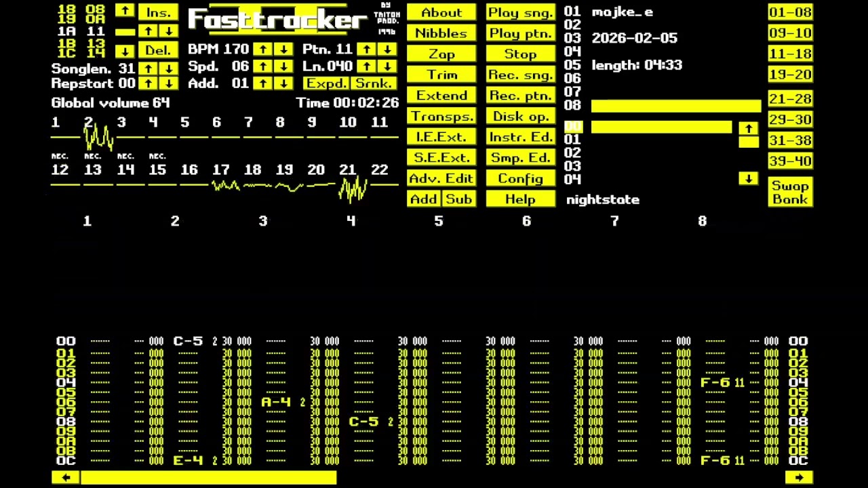Image resolution: width=868 pixels, height=488 pixels.
Task: Go to next pattern with Ptn. up arrow
Action: 367,49
